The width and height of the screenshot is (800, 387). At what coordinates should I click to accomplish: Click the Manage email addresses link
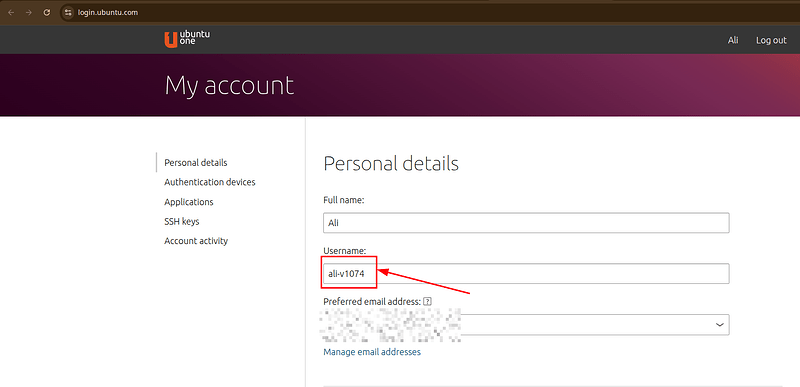[x=372, y=352]
